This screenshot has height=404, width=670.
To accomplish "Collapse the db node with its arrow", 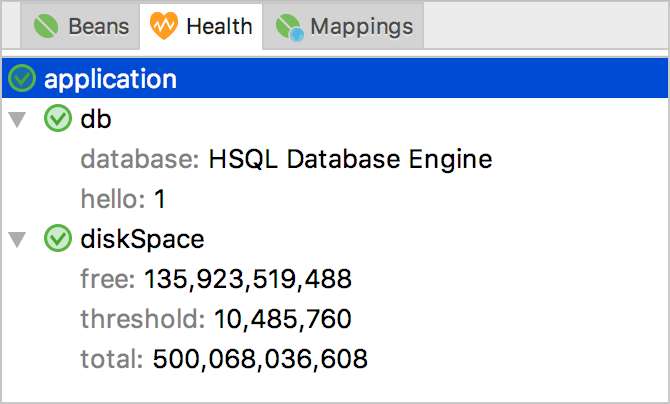I will point(17,120).
